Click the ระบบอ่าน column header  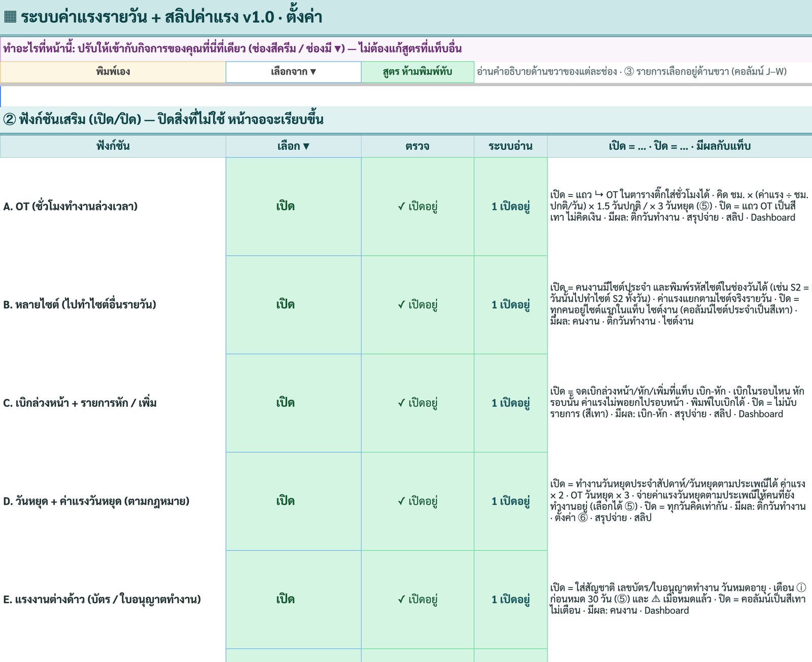pos(511,147)
